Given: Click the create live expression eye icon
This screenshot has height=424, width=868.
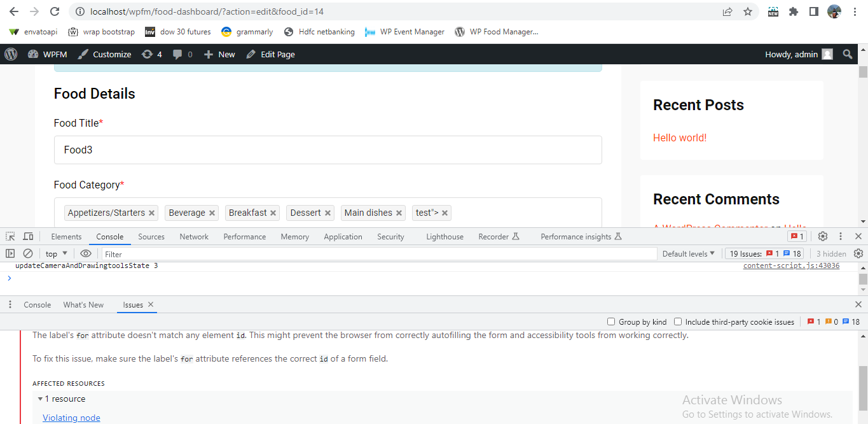Looking at the screenshot, I should click(86, 253).
